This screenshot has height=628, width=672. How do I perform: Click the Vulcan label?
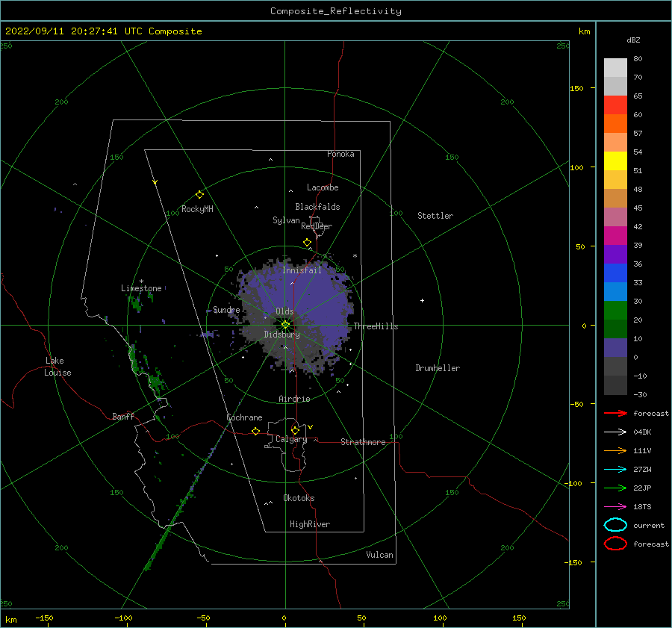coord(380,555)
